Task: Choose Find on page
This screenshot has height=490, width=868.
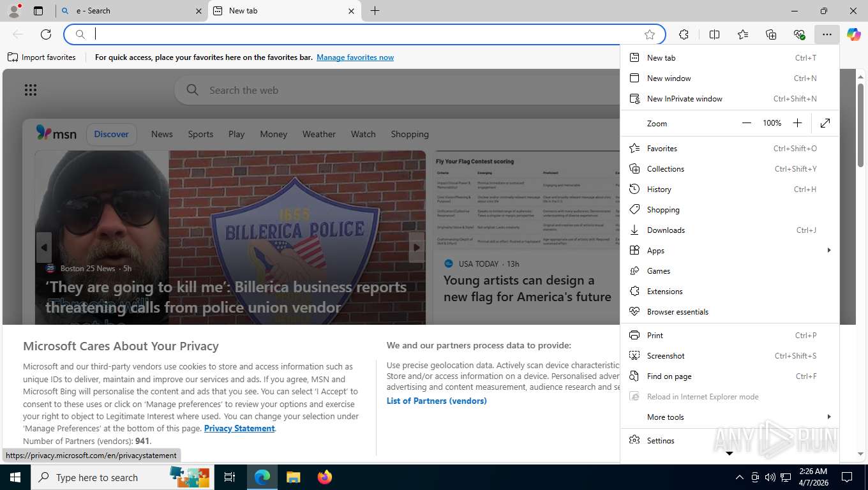Action: point(730,376)
